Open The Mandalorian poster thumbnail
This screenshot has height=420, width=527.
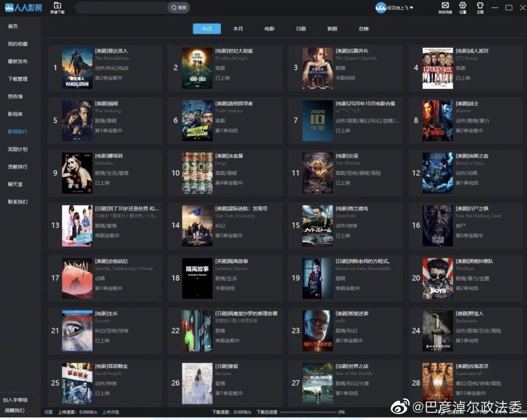(x=77, y=68)
